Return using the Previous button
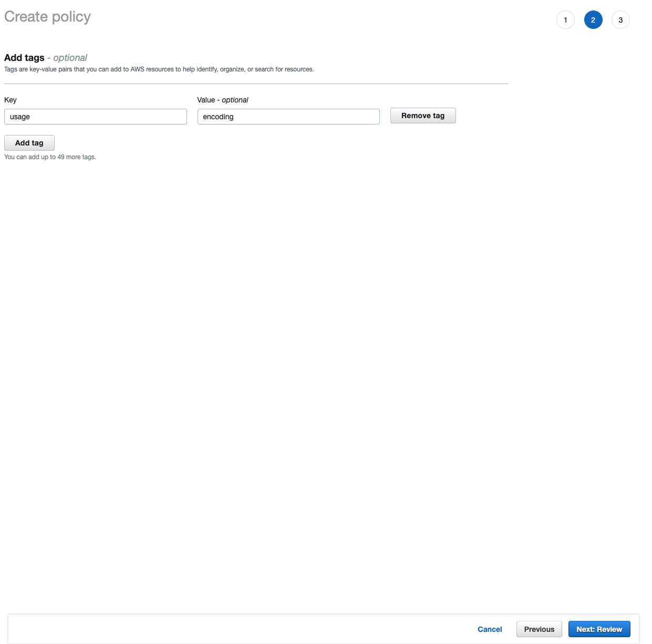Image resolution: width=652 pixels, height=644 pixels. point(539,629)
